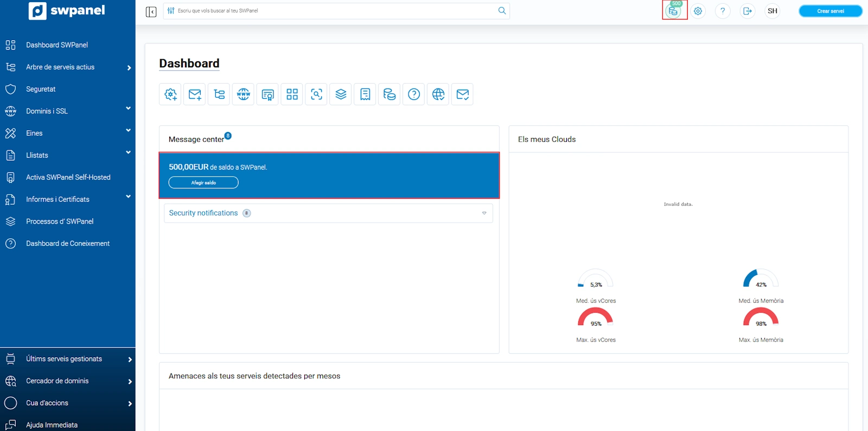Click the Med. ús Memòria gauge
The width and height of the screenshot is (868, 431).
click(x=761, y=279)
